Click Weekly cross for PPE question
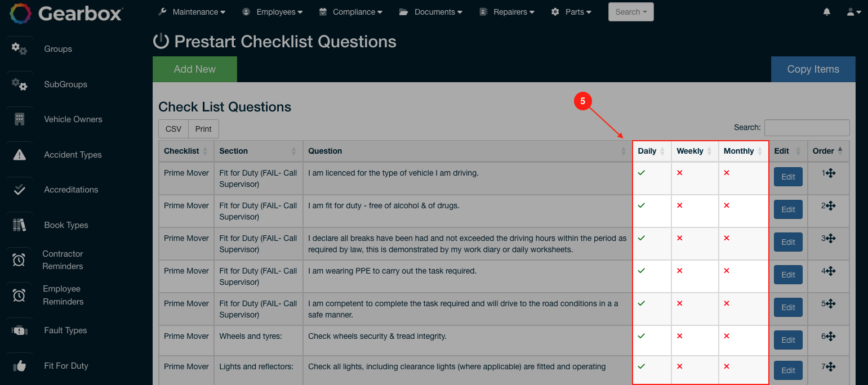The image size is (868, 385). click(680, 271)
